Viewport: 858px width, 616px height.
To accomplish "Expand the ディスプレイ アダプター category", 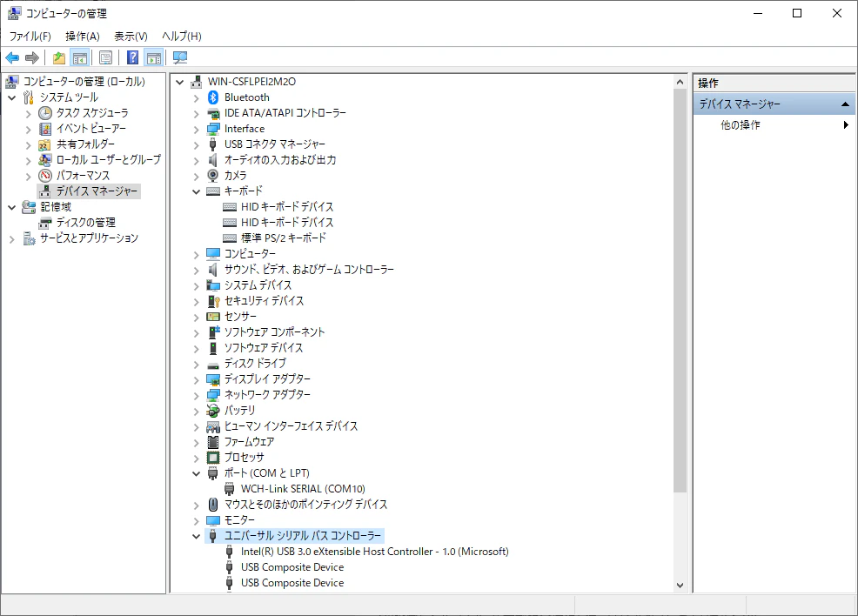I will [196, 379].
